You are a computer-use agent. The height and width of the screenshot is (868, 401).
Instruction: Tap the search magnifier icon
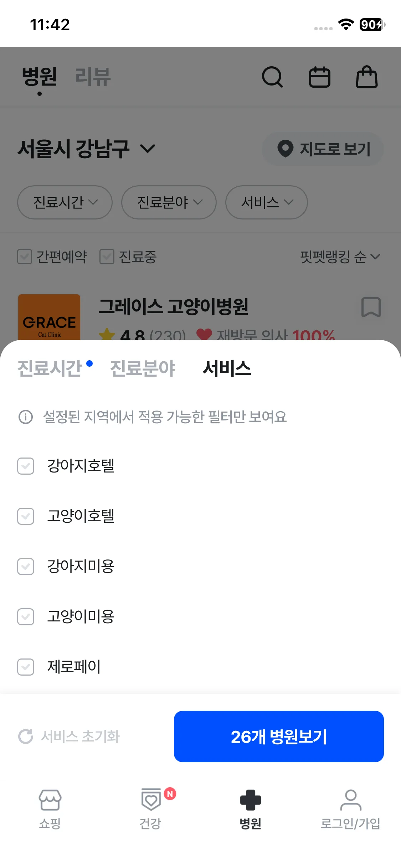(x=272, y=77)
